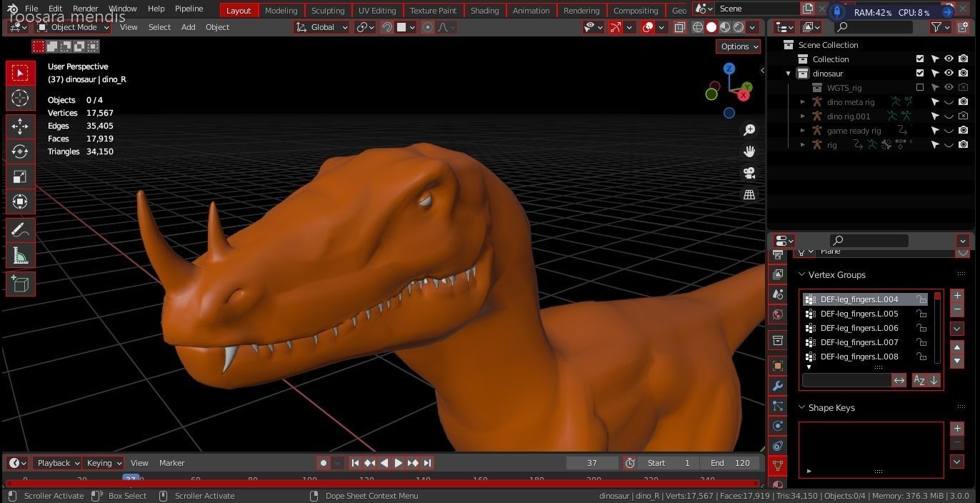Toggle X-ray view
The height and width of the screenshot is (503, 980).
(x=679, y=27)
